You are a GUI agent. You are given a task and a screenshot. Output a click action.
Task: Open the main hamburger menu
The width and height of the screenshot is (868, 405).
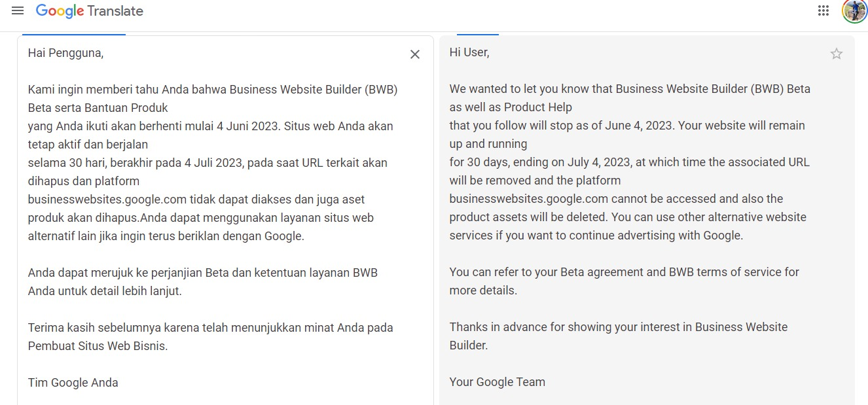pyautogui.click(x=18, y=10)
